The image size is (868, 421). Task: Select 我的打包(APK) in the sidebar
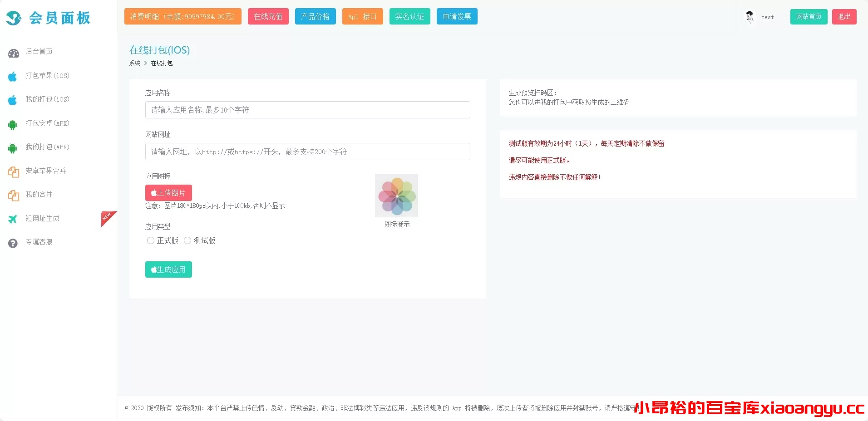coord(47,147)
